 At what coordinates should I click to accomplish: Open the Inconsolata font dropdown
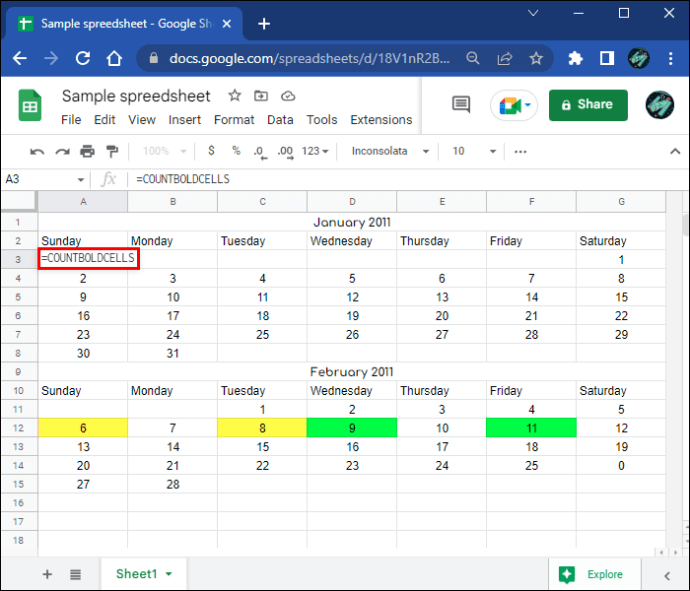pyautogui.click(x=390, y=151)
